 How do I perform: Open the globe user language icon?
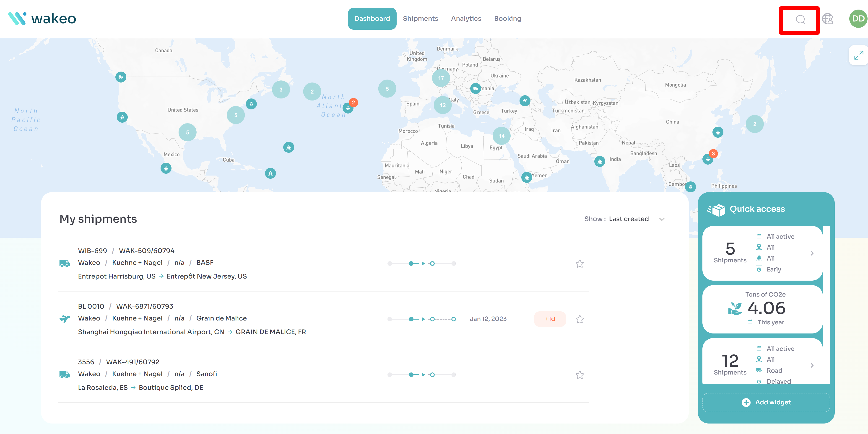point(828,19)
